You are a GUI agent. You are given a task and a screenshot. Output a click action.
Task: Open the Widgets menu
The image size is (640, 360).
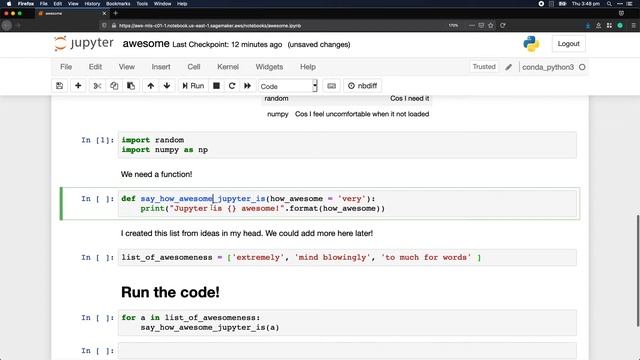click(269, 67)
